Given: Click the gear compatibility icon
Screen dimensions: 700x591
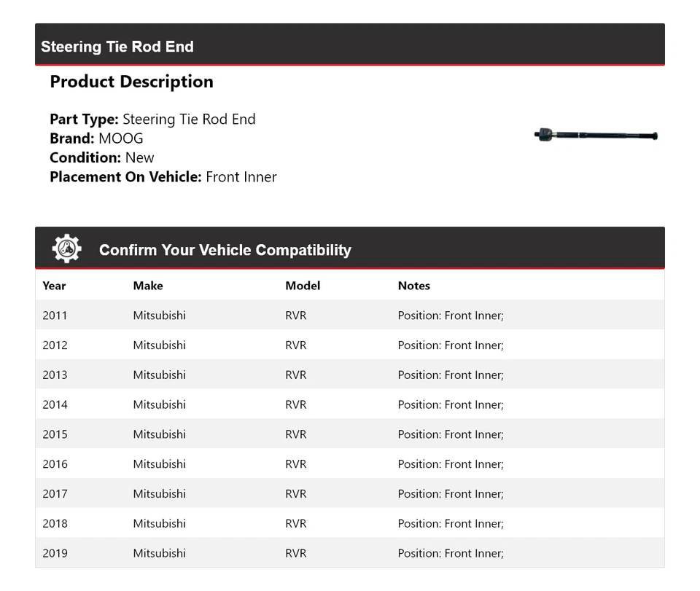Looking at the screenshot, I should (67, 249).
